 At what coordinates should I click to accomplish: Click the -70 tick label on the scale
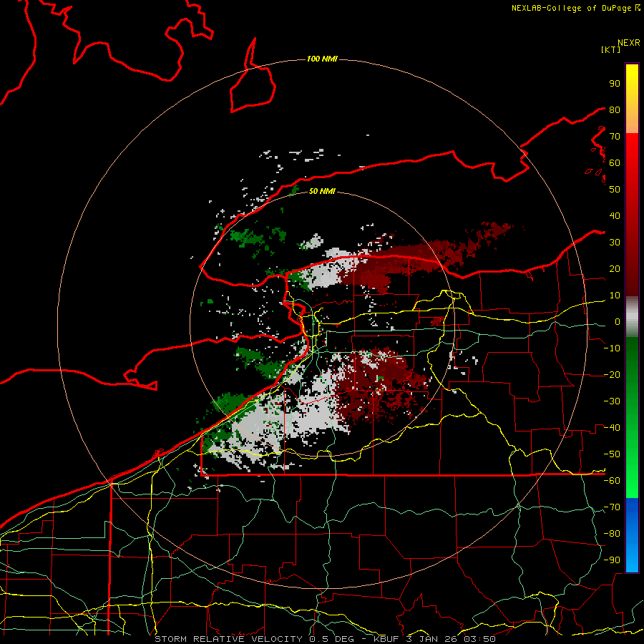pyautogui.click(x=612, y=507)
